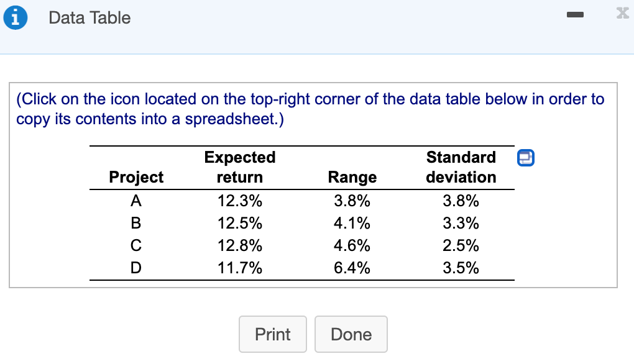Viewport: 634px width, 364px height.
Task: Click the Data Table title text
Action: point(89,17)
